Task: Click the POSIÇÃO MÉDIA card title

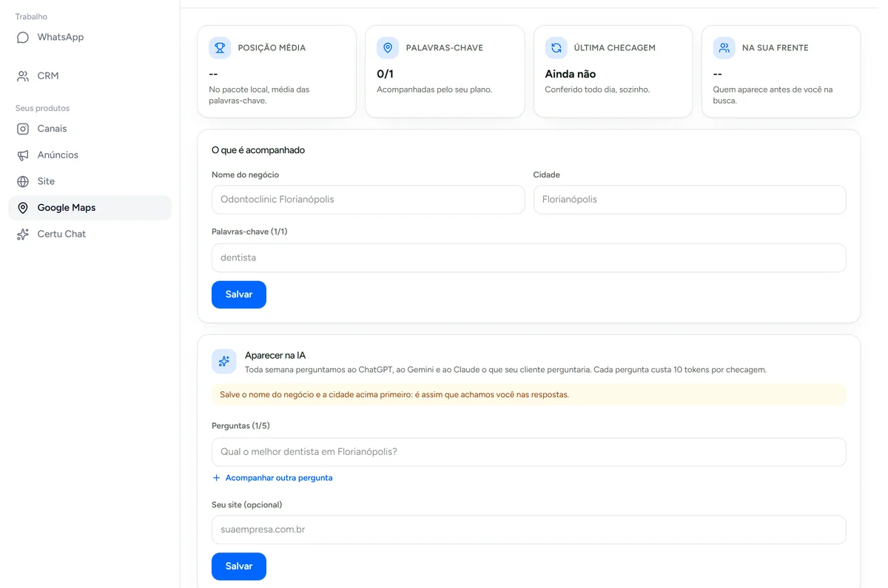Action: pyautogui.click(x=272, y=48)
